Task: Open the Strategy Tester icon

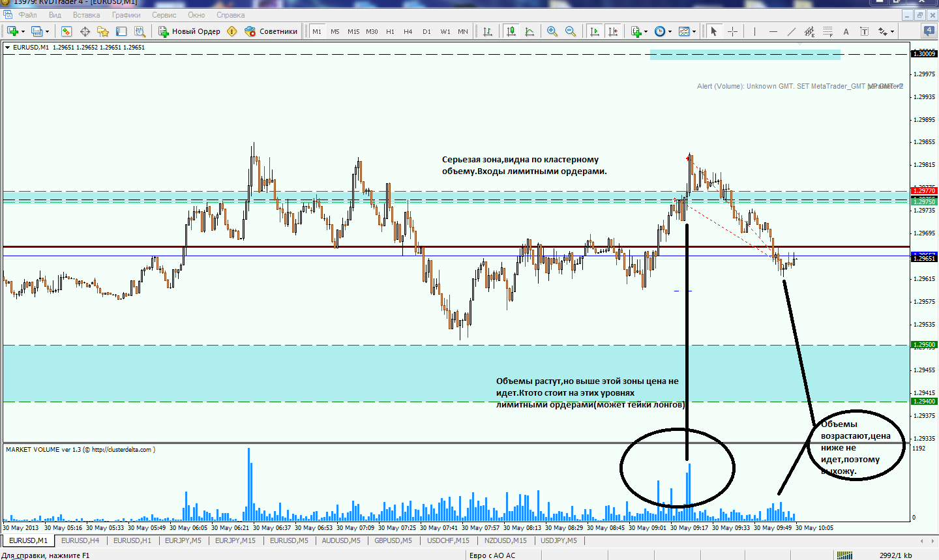Action: pyautogui.click(x=140, y=31)
